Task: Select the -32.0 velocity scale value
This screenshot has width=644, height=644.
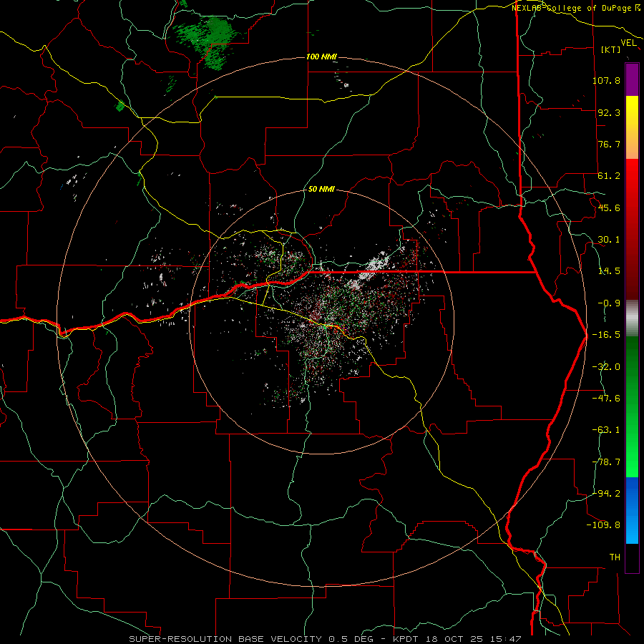Action: [606, 367]
